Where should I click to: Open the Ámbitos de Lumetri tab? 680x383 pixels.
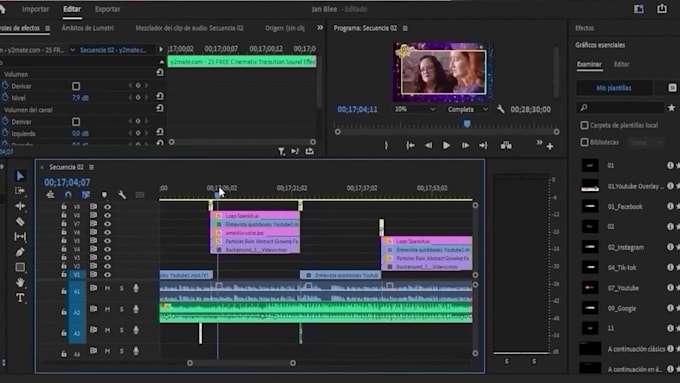coord(88,28)
